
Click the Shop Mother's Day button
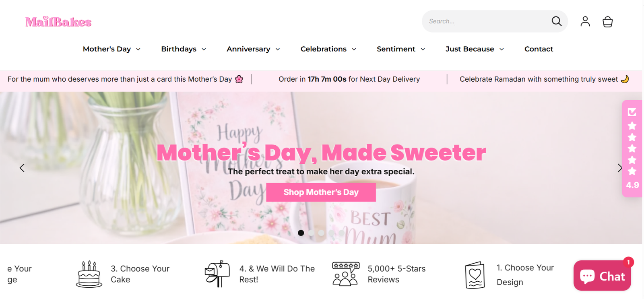pyautogui.click(x=321, y=192)
